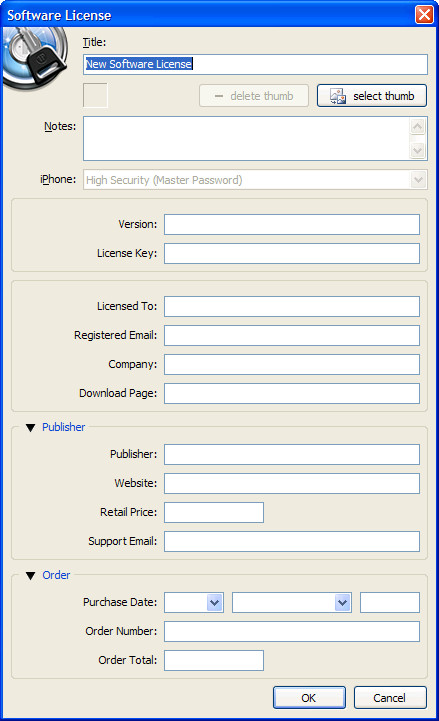The image size is (439, 721).
Task: Click the Notes scrollbar down arrow
Action: pos(417,150)
